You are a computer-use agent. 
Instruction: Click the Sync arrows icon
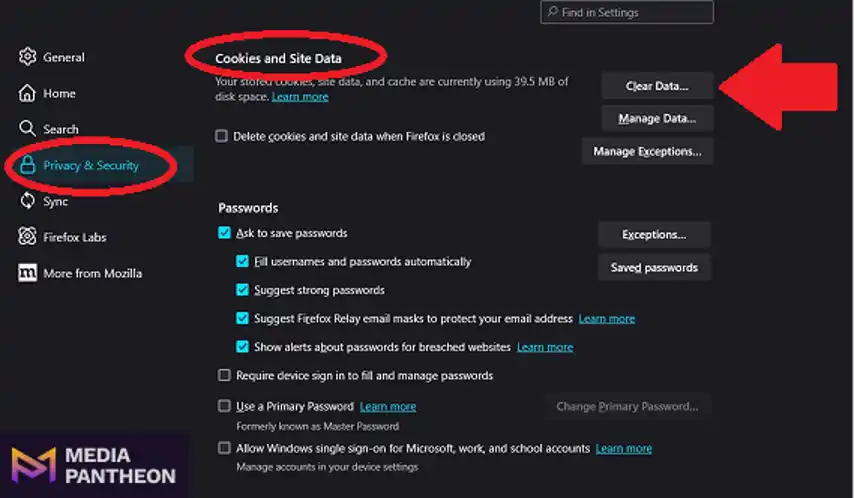[27, 201]
